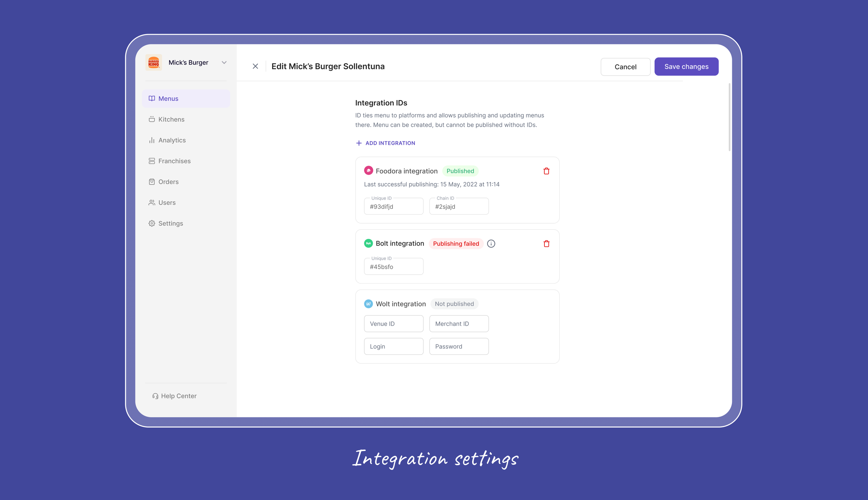Click the vertical scrollbar on the right
868x500 pixels.
pos(729,117)
